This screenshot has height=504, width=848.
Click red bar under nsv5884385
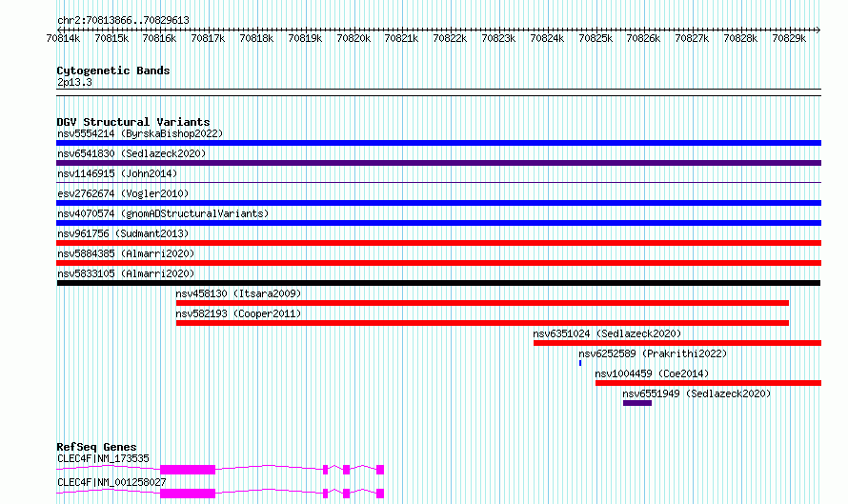[x=438, y=263]
